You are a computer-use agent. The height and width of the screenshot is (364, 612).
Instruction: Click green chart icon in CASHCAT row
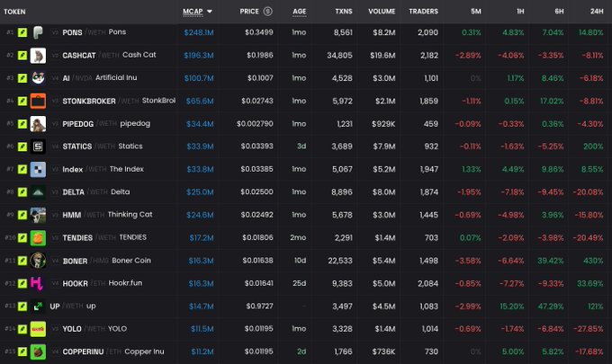click(22, 56)
